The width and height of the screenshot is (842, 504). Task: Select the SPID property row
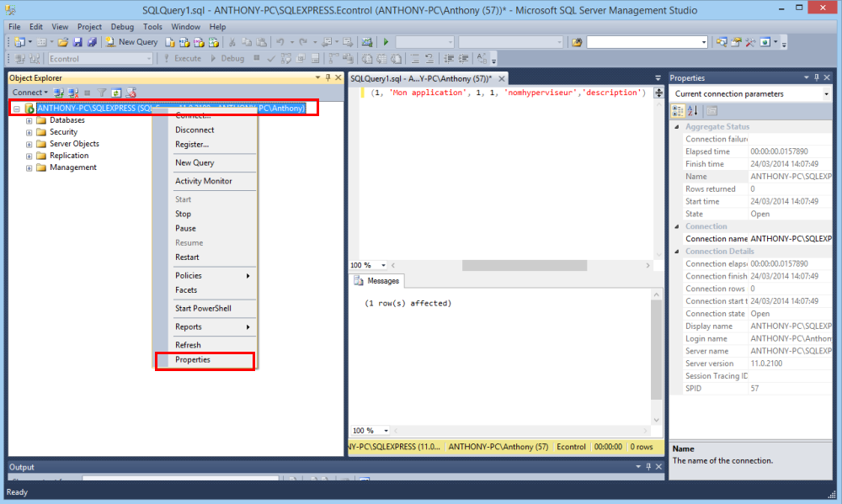(750, 388)
